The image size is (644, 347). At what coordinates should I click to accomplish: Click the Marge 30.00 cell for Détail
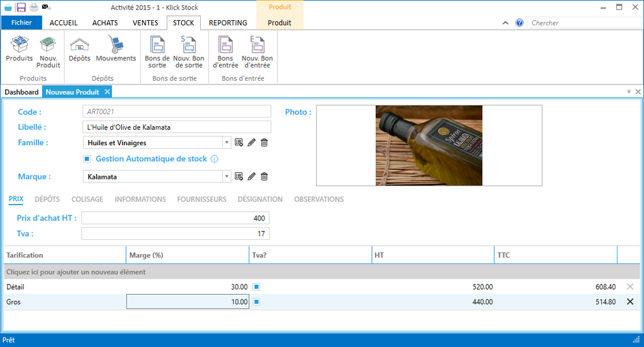[188, 286]
